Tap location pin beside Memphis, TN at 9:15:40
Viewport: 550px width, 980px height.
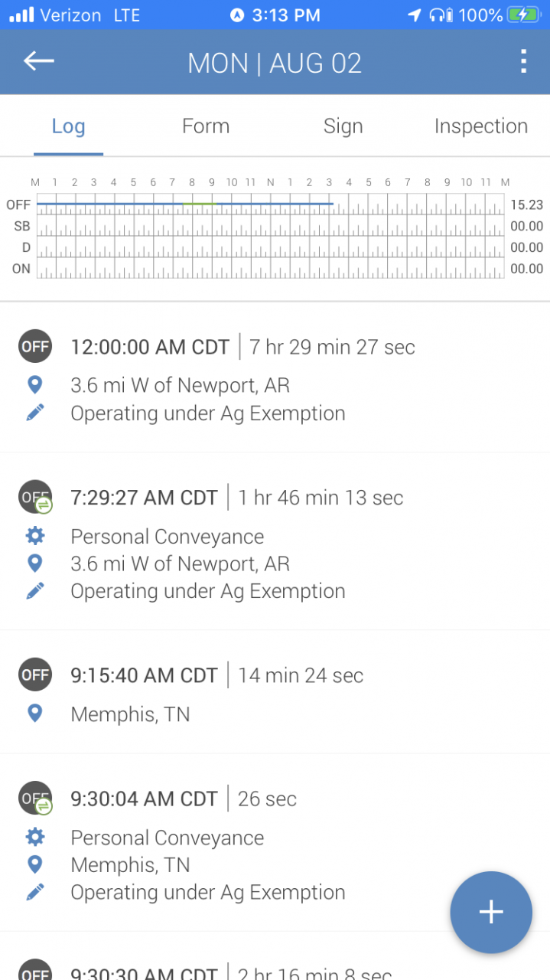(34, 714)
